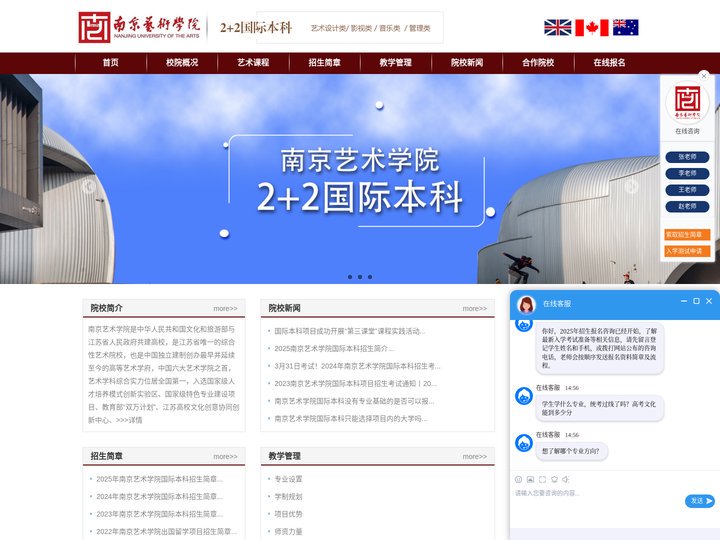Click more>> in 招生简章 section
Image resolution: width=720 pixels, height=540 pixels.
[x=225, y=456]
